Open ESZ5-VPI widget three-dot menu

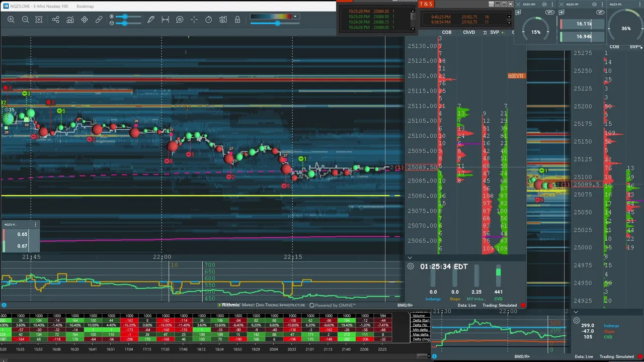[x=552, y=4]
